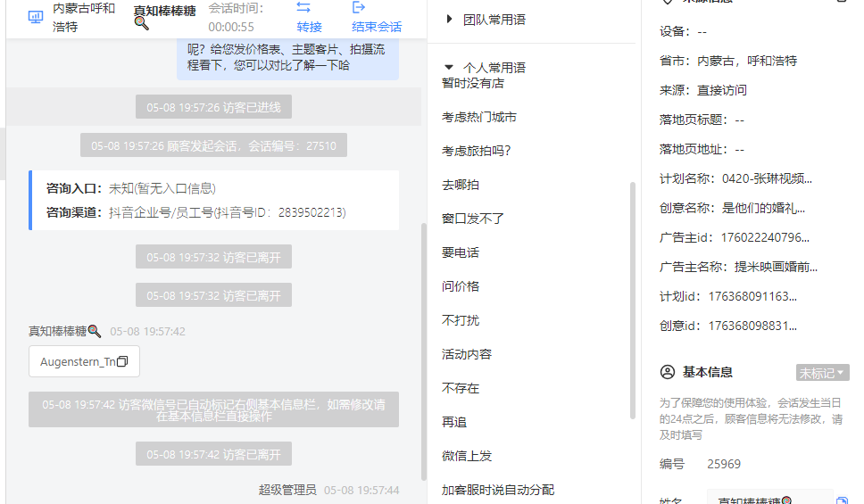
Task: Select quick phrase 要电话
Action: [x=460, y=252]
